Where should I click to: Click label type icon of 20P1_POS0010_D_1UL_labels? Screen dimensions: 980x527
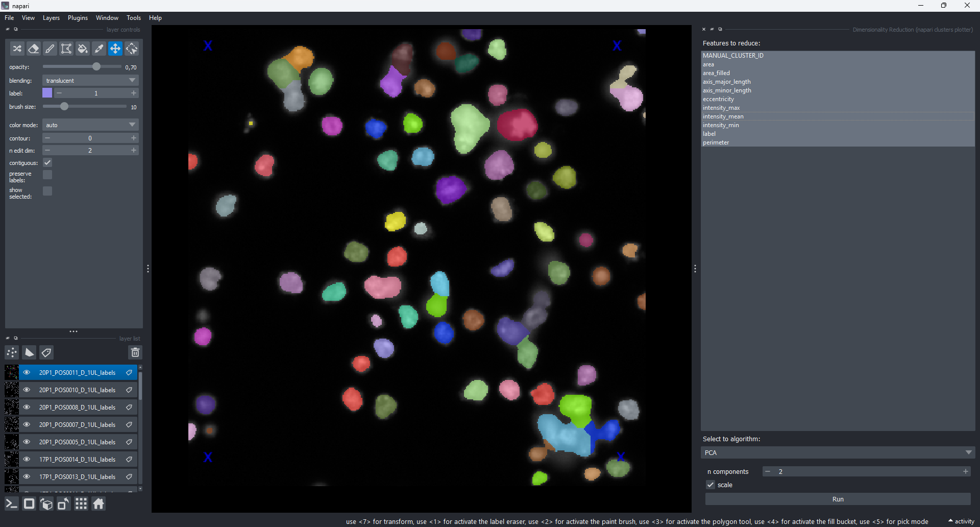click(x=130, y=390)
